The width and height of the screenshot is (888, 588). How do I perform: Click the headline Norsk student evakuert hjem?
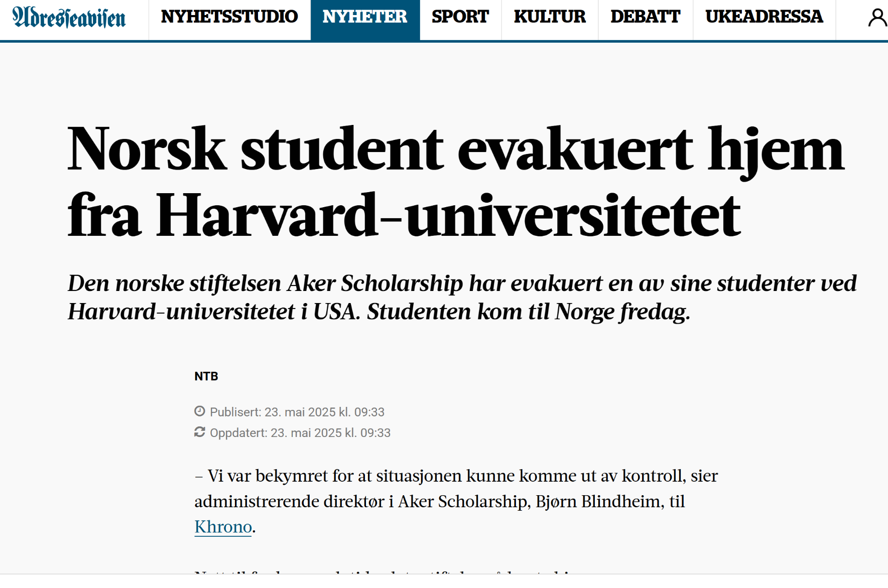[456, 150]
